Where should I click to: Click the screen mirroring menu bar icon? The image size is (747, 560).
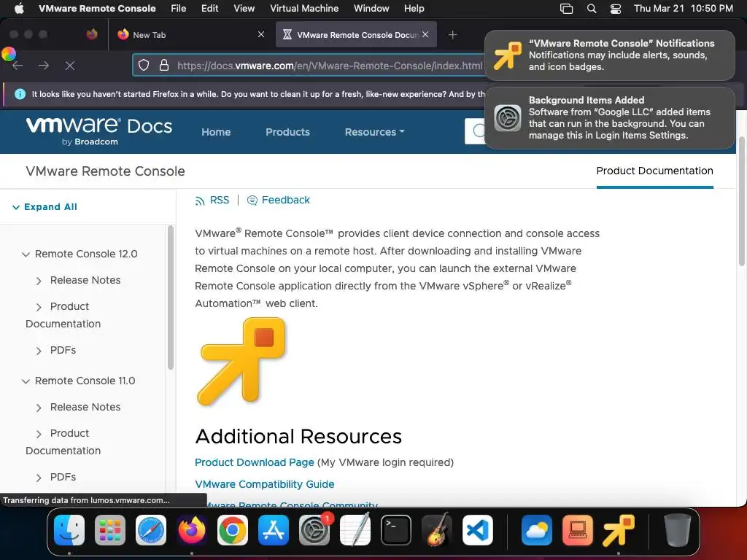(x=566, y=9)
